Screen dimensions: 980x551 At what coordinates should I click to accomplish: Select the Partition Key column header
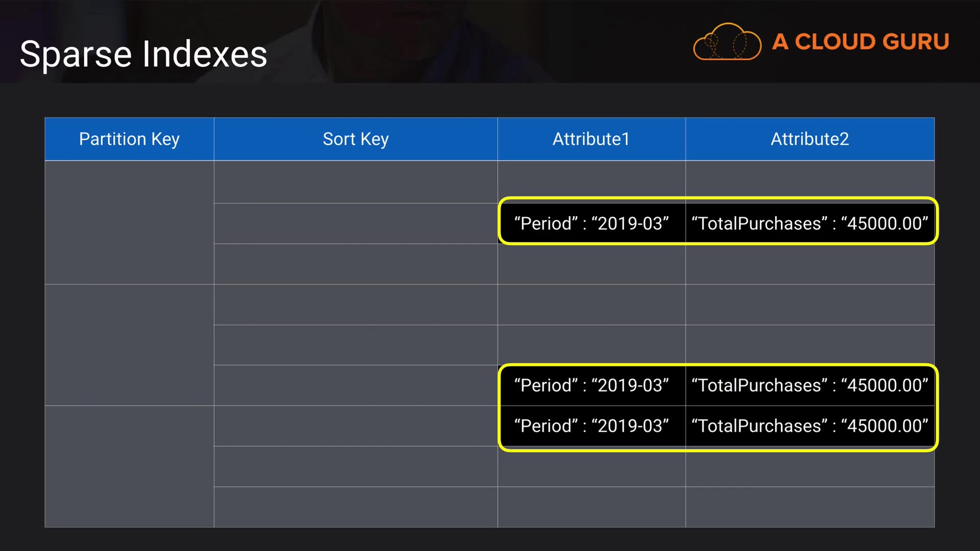point(129,139)
